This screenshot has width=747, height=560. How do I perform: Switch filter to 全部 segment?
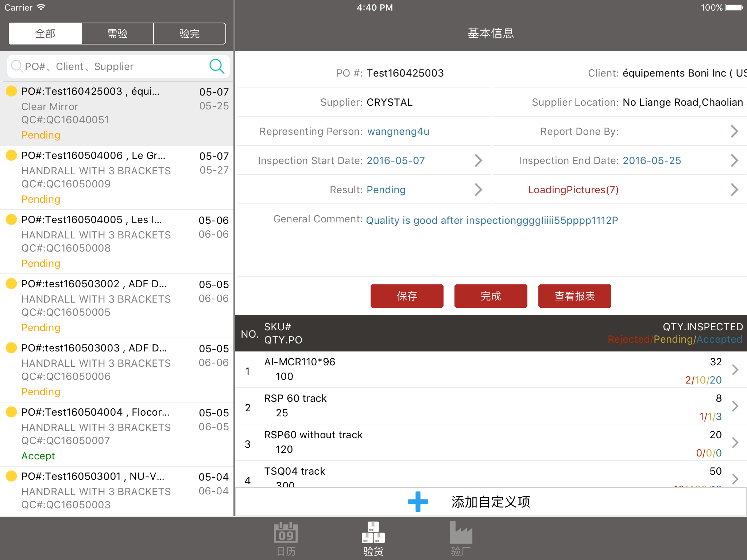(45, 34)
